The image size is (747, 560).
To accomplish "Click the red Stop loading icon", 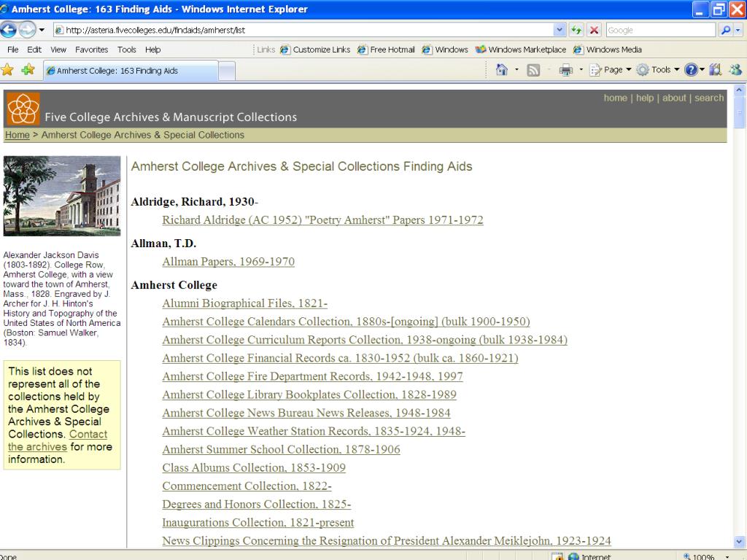I will click(594, 30).
